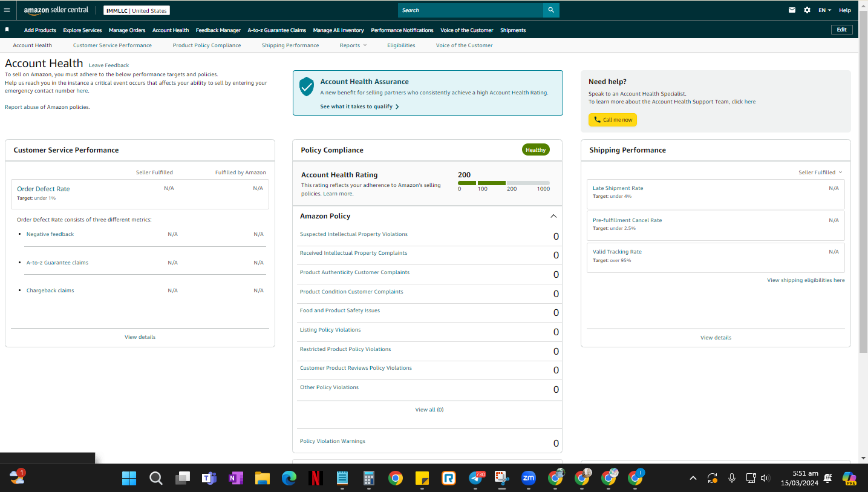Open View shipping eligibilities here link
Viewport: 868px width, 492px height.
coord(806,280)
